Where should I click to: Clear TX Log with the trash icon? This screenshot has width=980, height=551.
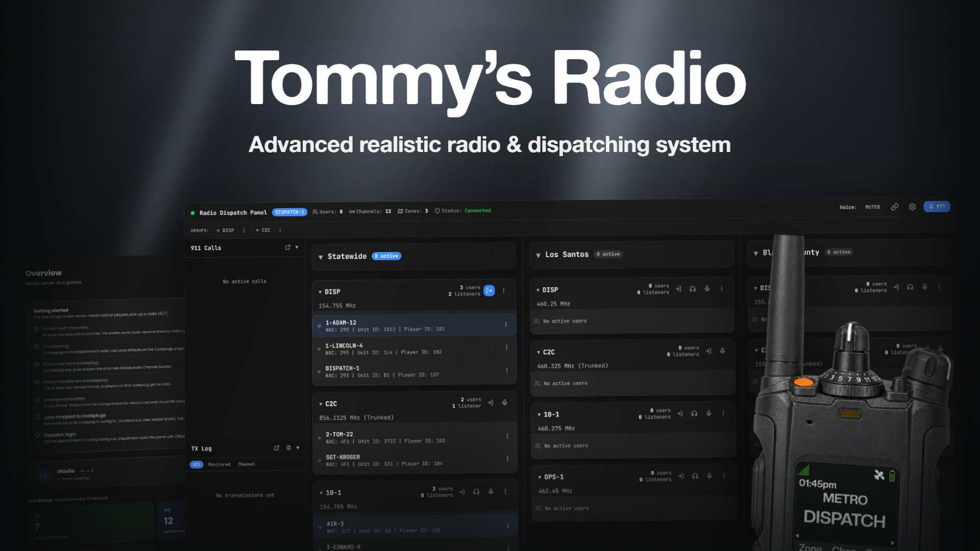(x=288, y=448)
